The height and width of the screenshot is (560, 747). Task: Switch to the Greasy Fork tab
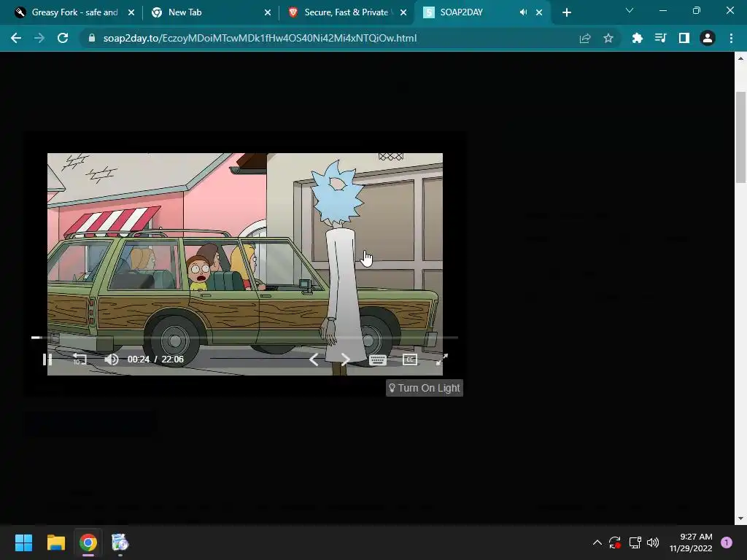(x=74, y=12)
